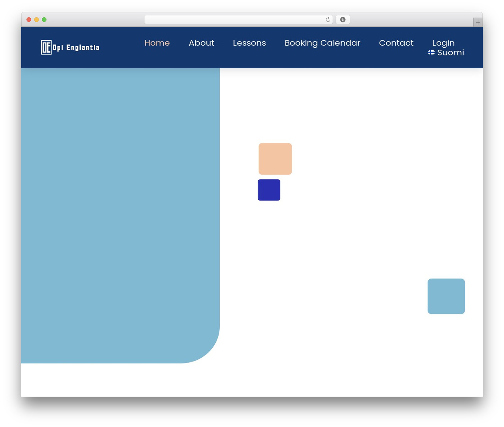Select the Login link
504x427 pixels.
coord(443,43)
